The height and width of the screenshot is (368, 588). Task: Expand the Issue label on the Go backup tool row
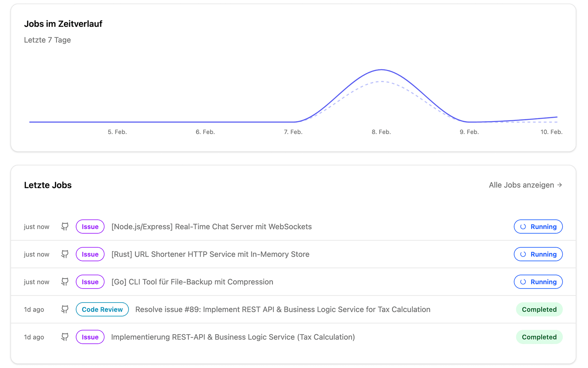pyautogui.click(x=90, y=282)
